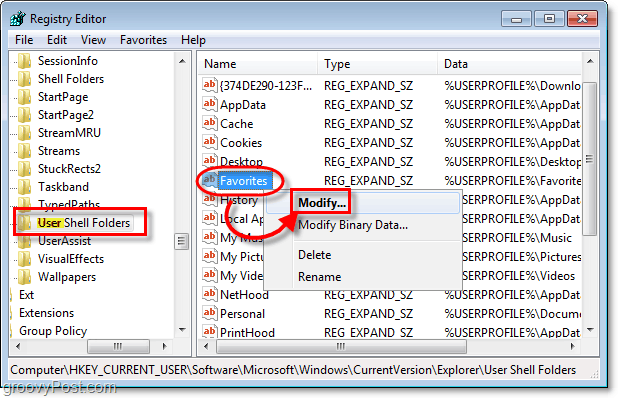Click the tree pane scroll left arrow
The height and width of the screenshot is (398, 618).
(x=18, y=346)
